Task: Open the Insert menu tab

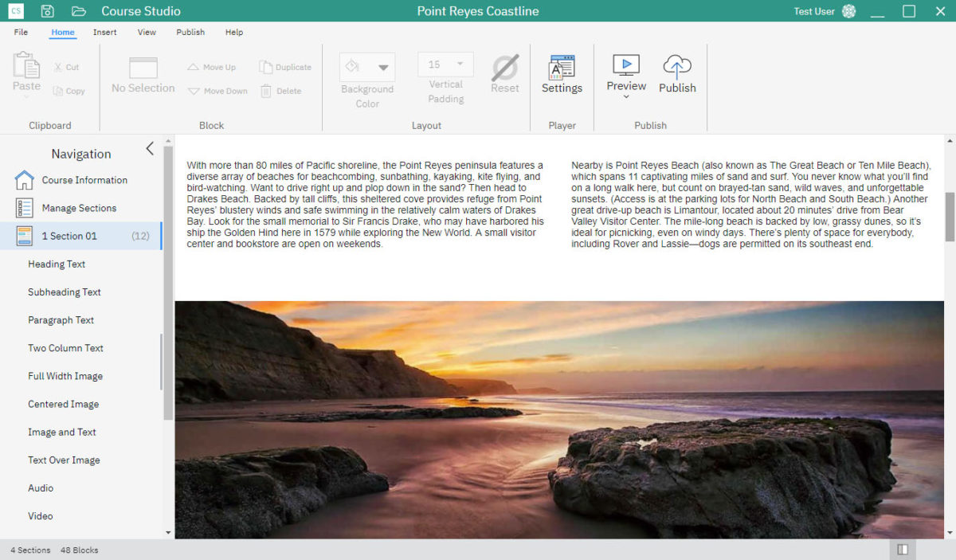Action: pos(104,33)
